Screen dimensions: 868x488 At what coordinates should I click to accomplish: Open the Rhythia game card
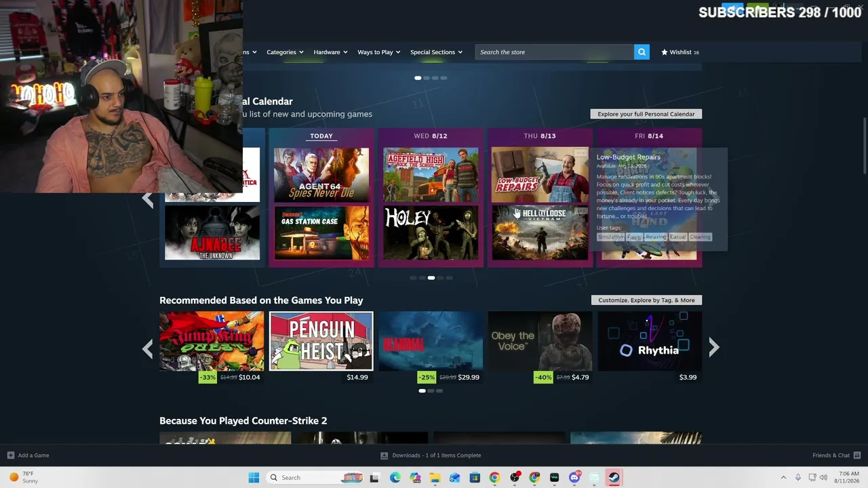pos(650,341)
